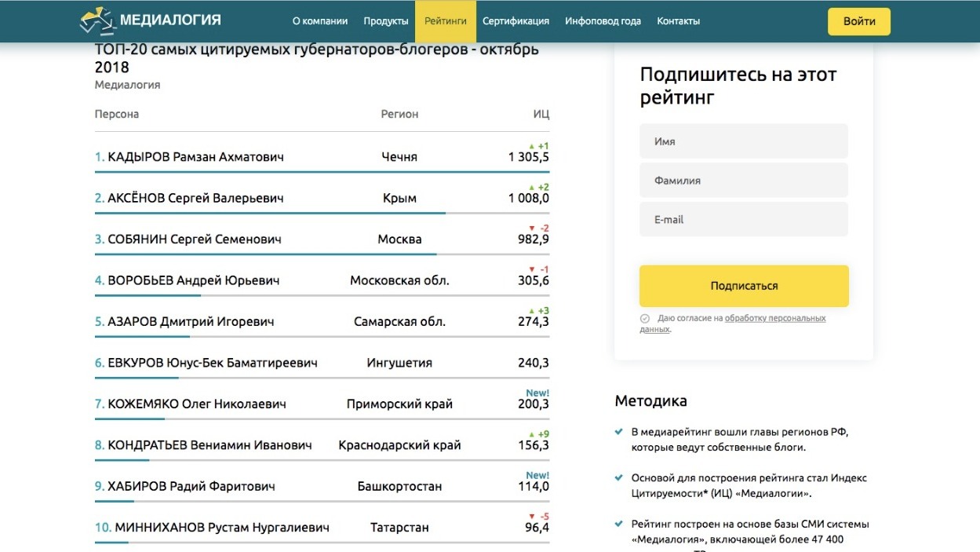This screenshot has width=980, height=552.
Task: Focus the Имя input field
Action: pos(744,141)
